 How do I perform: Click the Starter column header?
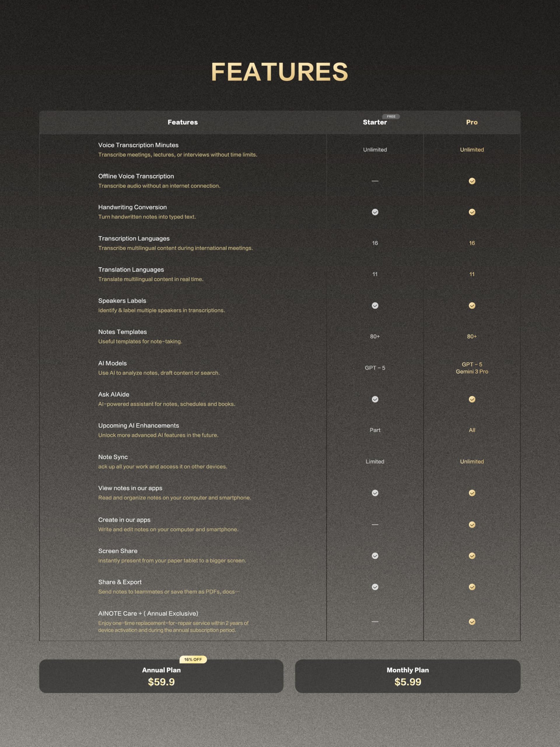pyautogui.click(x=375, y=122)
